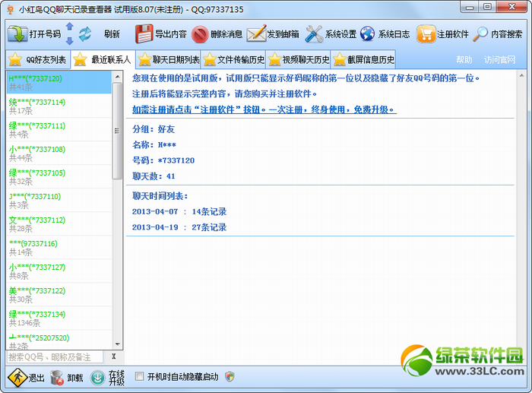532x393 pixels.
Task: Select contact J***(*7337110)
Action: pyautogui.click(x=59, y=201)
